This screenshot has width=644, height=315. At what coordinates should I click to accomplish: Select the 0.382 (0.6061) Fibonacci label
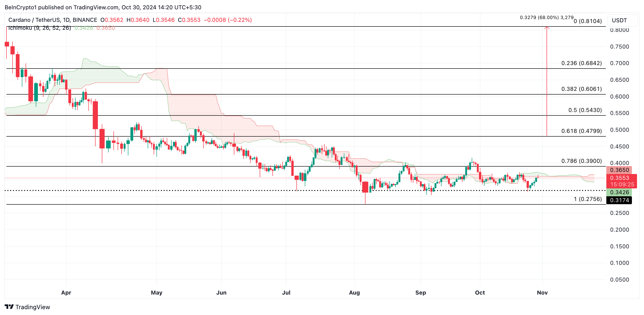point(581,89)
